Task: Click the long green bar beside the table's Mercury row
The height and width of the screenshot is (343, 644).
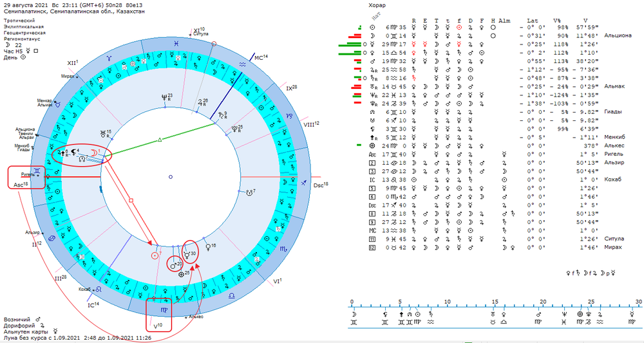Action: click(350, 45)
